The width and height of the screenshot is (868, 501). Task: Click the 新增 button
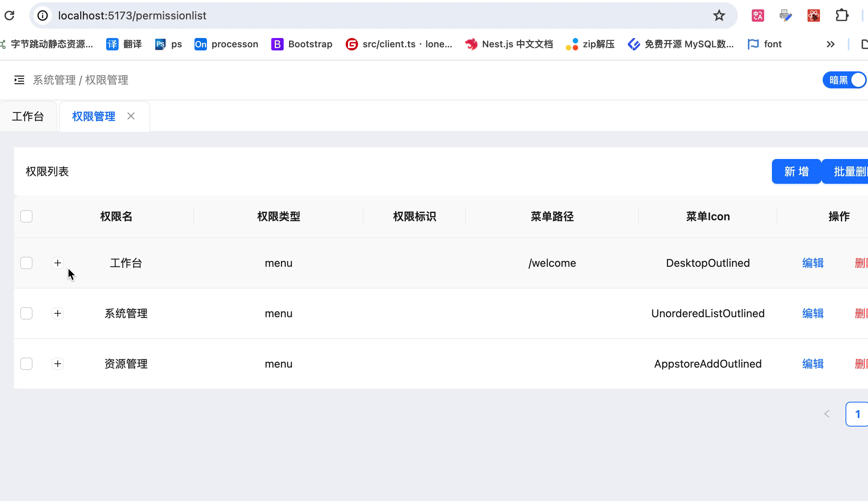(x=796, y=171)
